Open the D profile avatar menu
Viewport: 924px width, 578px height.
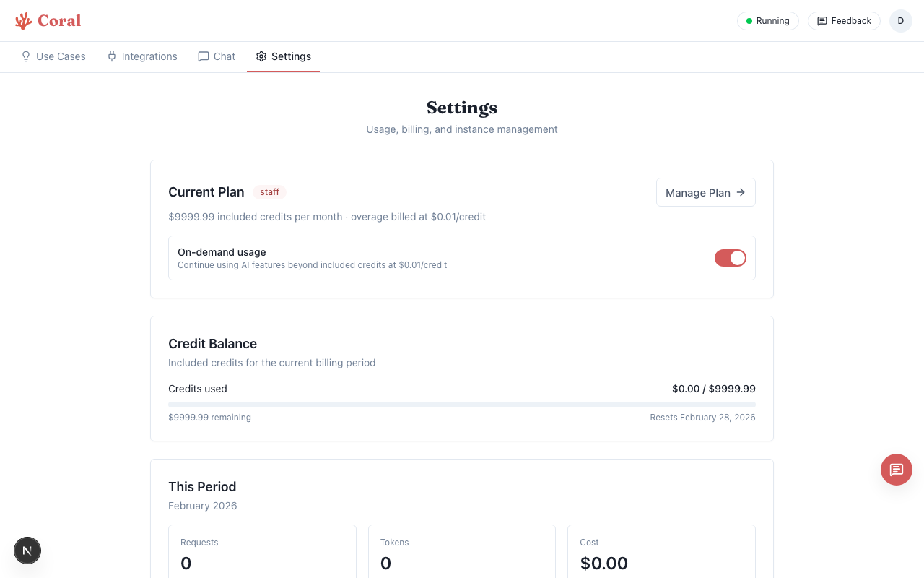(x=900, y=21)
